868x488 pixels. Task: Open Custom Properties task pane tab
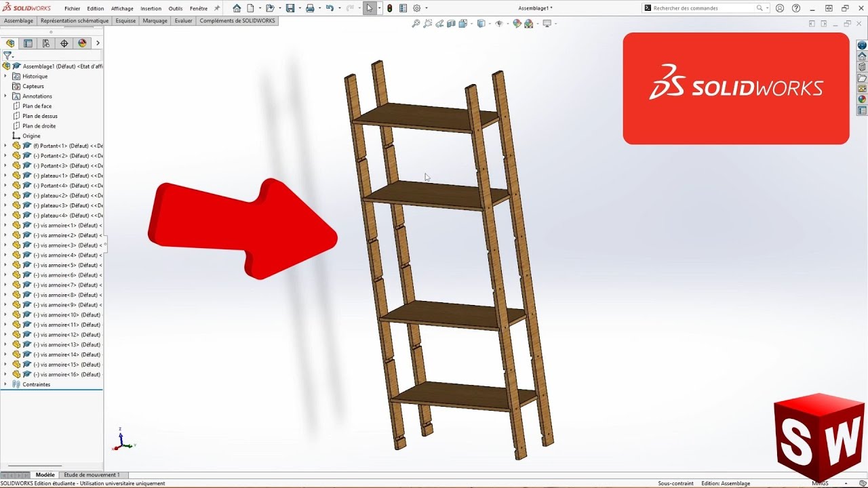click(x=862, y=110)
